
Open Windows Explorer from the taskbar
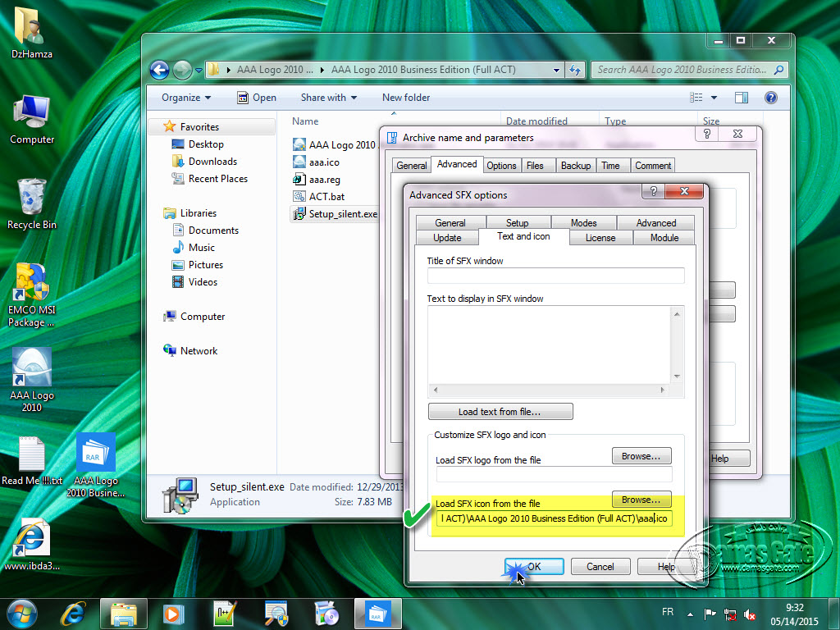tap(123, 614)
